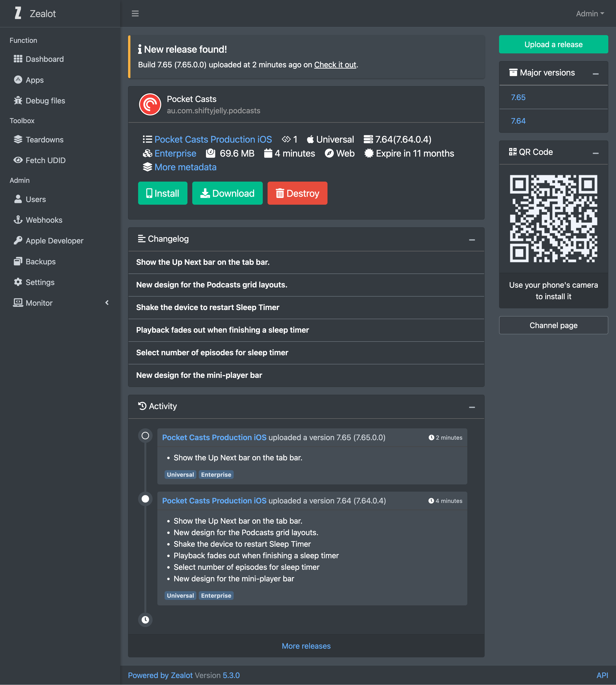Select version 7.65 in Major versions
Viewport: 616px width, 685px height.
[518, 97]
